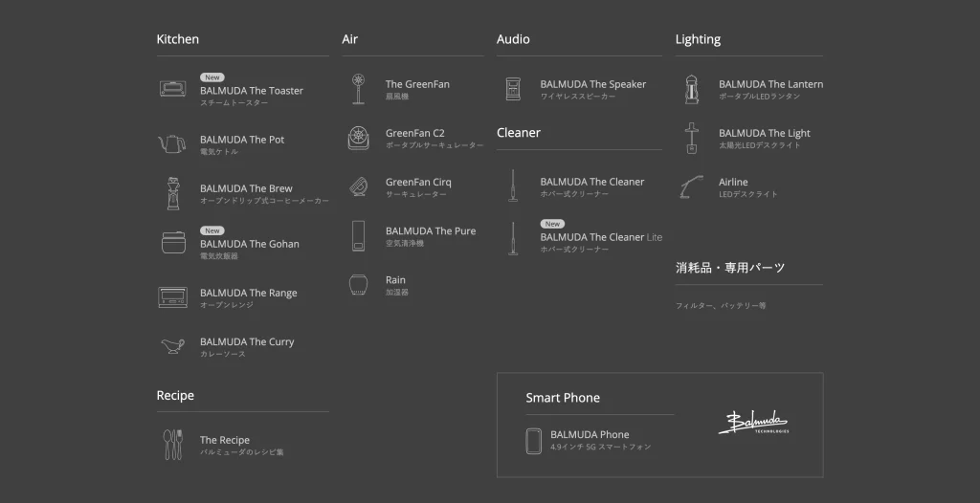Select the Audio category heading
The height and width of the screenshot is (503, 980).
point(513,39)
